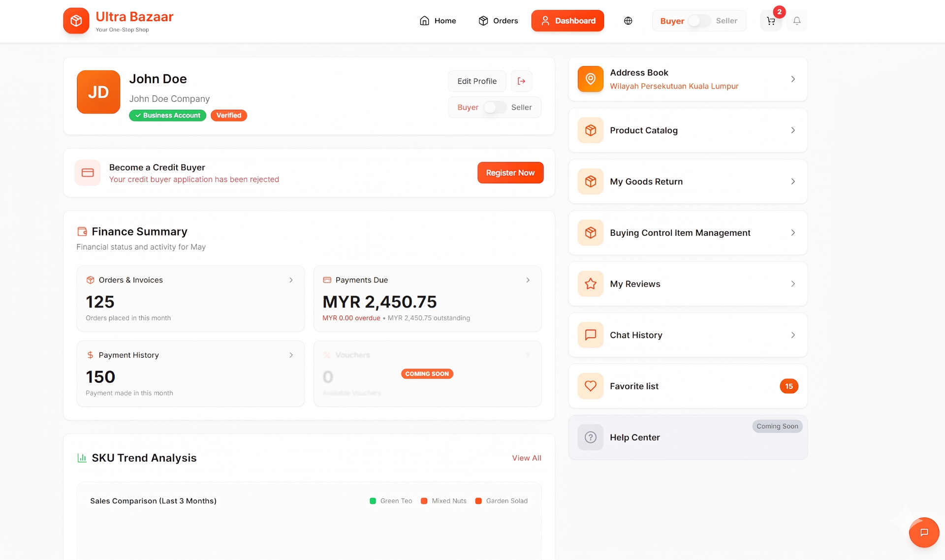Screen dimensions: 945x560
Task: Click the Edit Profile button
Action: (476, 81)
